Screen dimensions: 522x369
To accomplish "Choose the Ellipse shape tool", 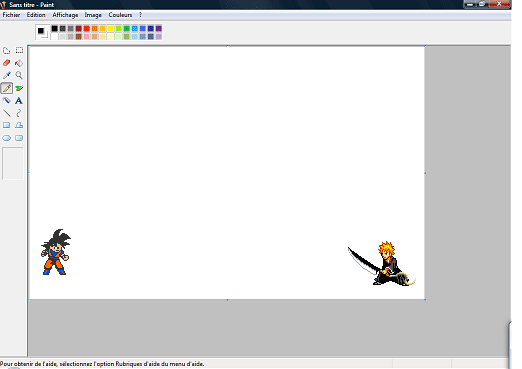I will (6, 138).
